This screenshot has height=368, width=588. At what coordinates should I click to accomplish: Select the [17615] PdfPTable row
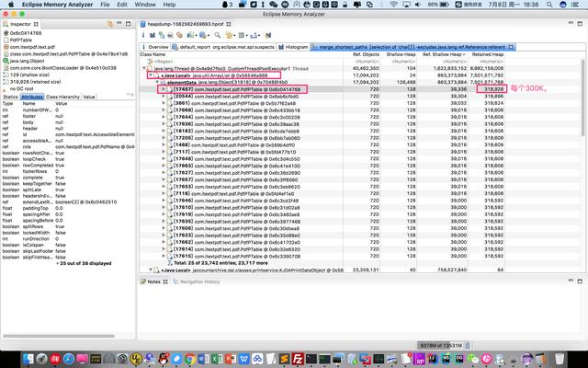pos(236,256)
